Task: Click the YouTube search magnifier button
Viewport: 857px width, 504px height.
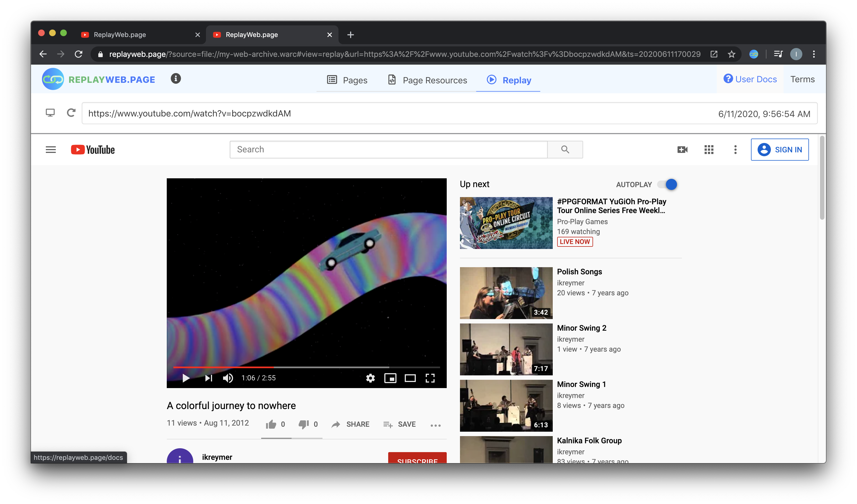Action: tap(565, 150)
